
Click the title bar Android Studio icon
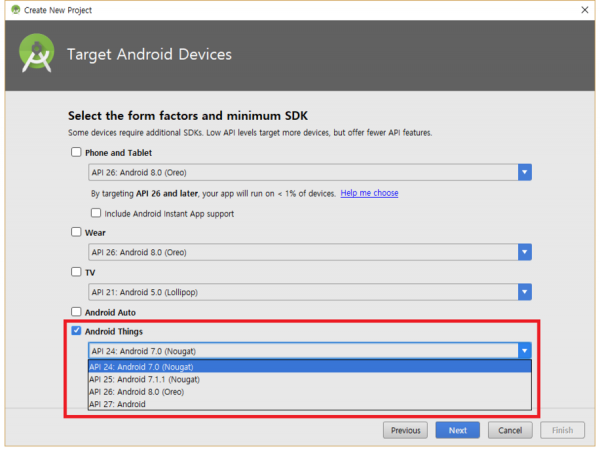(15, 10)
